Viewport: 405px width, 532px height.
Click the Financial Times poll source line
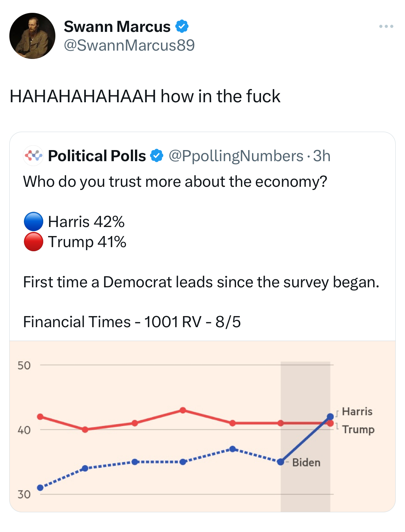coord(132,322)
